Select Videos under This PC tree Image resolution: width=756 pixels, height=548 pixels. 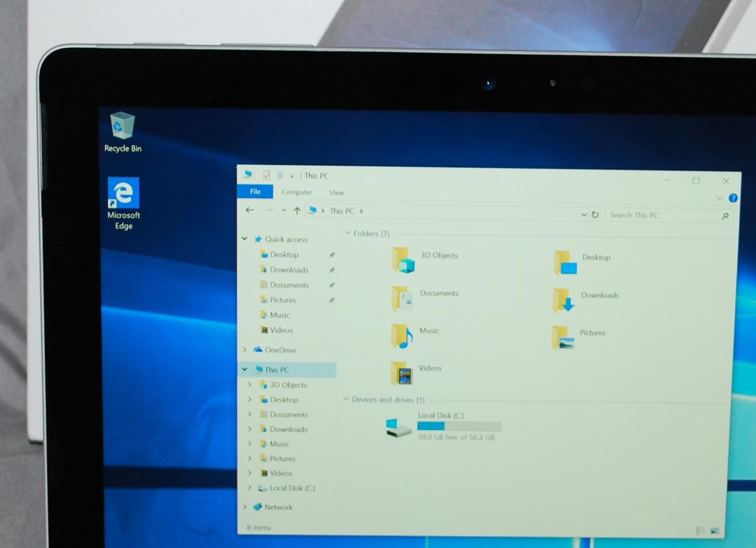tap(281, 473)
